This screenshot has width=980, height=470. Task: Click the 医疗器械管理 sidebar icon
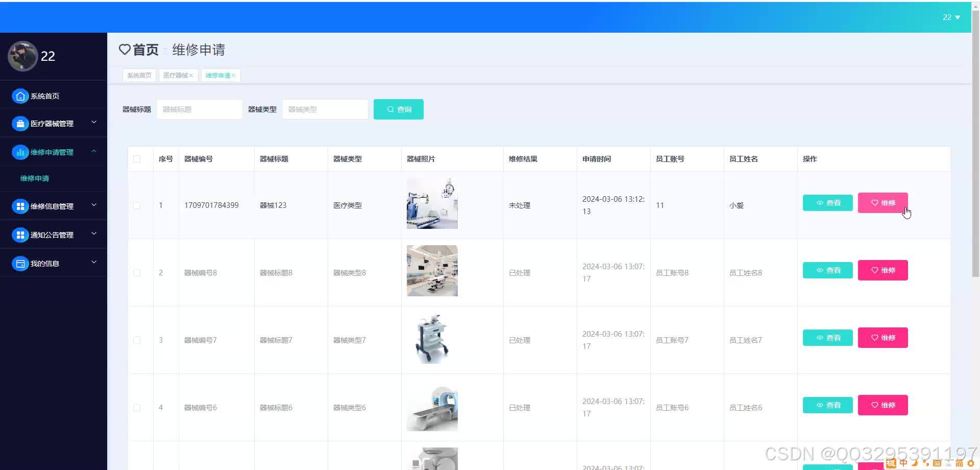(x=20, y=123)
